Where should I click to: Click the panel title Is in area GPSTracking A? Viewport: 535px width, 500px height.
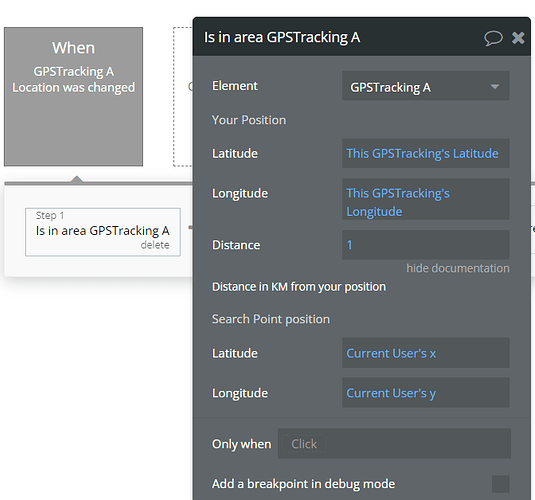[282, 37]
